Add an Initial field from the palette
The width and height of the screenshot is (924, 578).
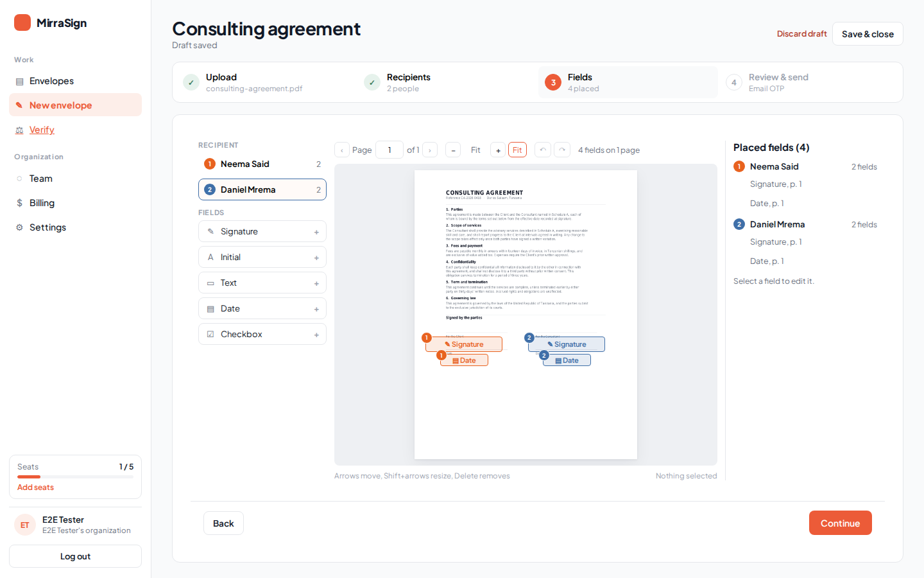[x=262, y=257]
